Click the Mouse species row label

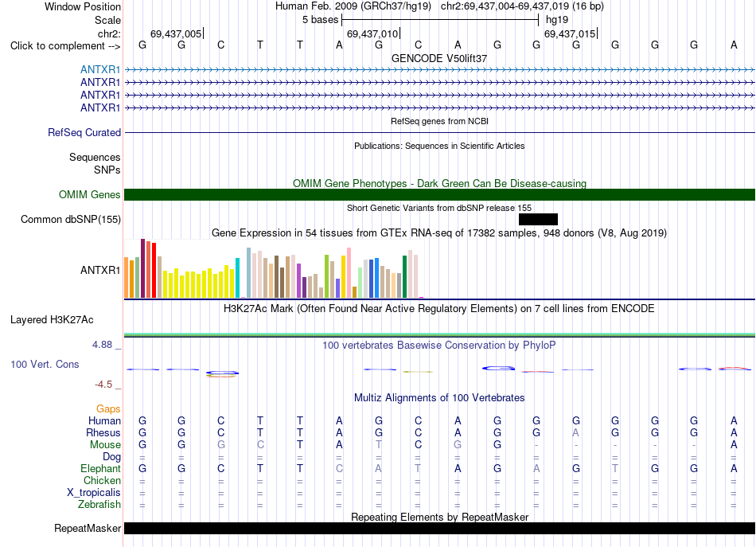(x=105, y=445)
